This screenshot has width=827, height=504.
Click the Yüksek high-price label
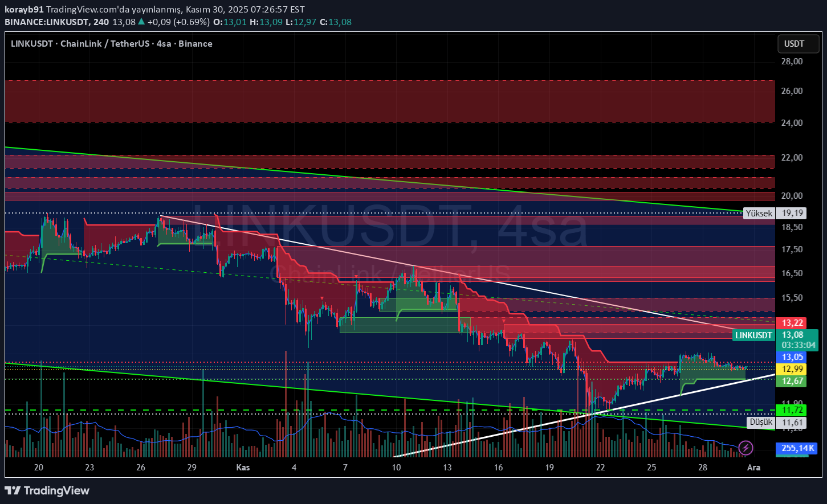[x=759, y=214]
